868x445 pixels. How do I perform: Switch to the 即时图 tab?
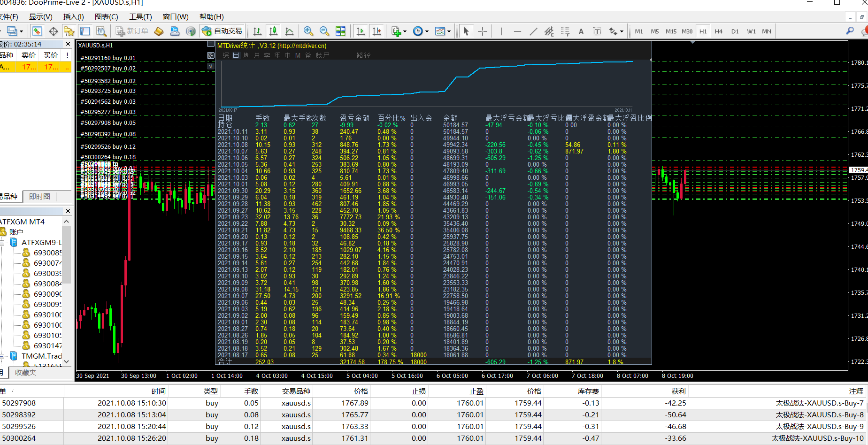pos(39,197)
